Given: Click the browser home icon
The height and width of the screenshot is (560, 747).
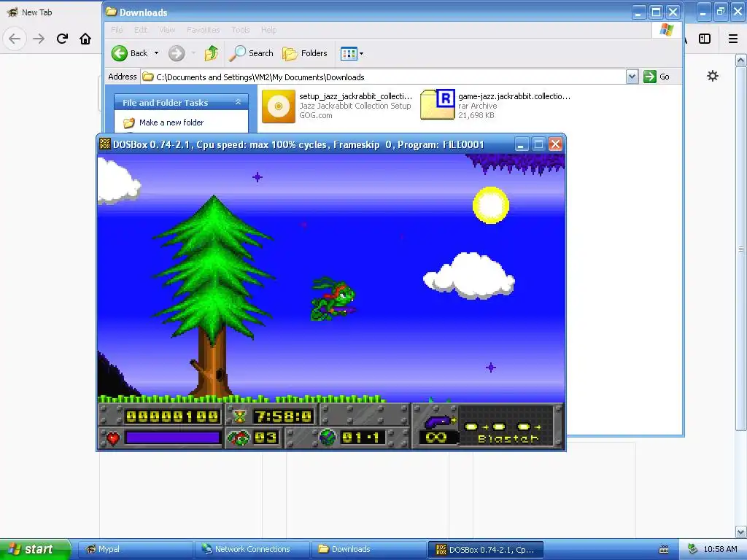Looking at the screenshot, I should point(85,39).
